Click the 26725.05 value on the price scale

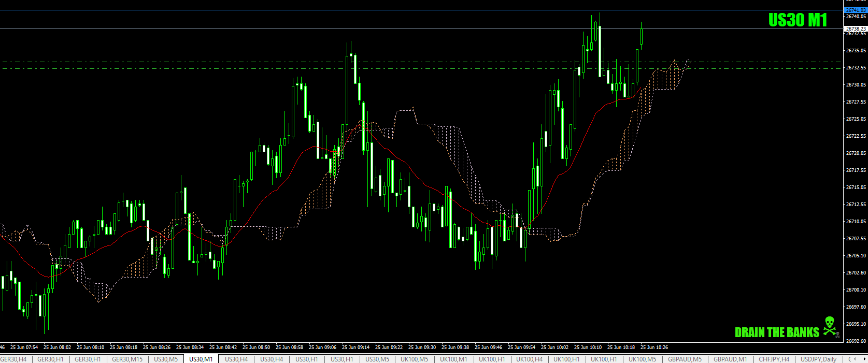(x=856, y=119)
